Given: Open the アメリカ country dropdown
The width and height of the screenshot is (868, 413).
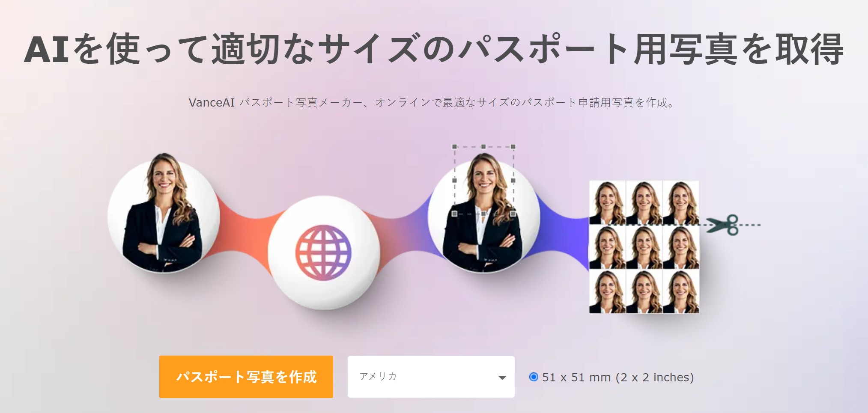Looking at the screenshot, I should [431, 377].
